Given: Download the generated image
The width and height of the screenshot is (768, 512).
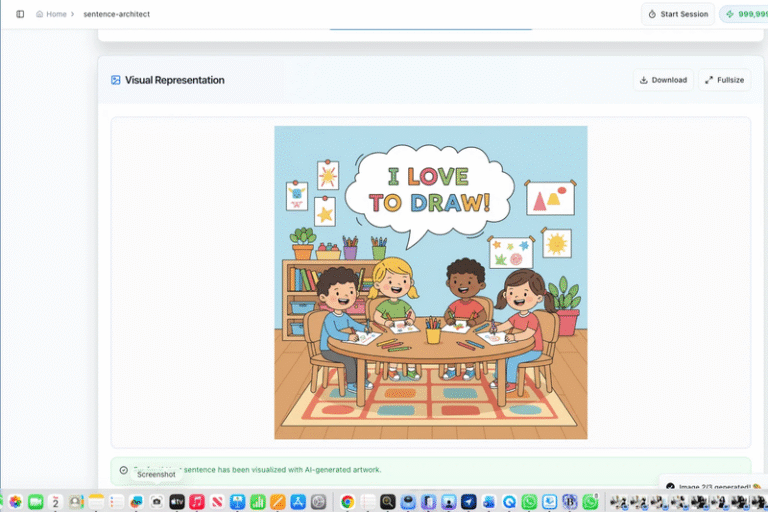Looking at the screenshot, I should coord(663,80).
